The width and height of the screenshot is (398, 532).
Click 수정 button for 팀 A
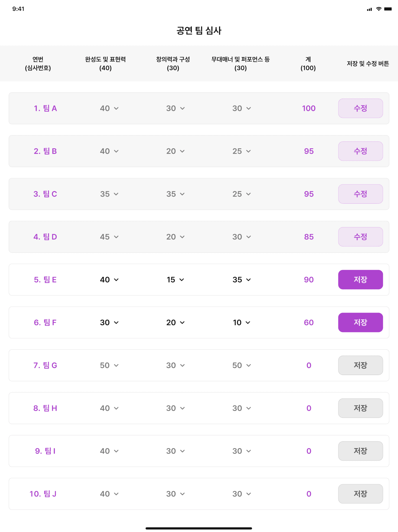360,108
